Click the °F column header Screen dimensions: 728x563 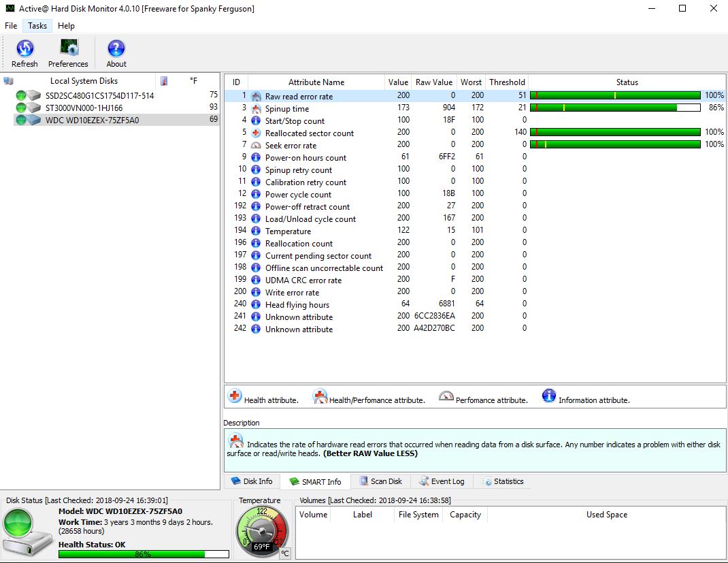pos(194,80)
